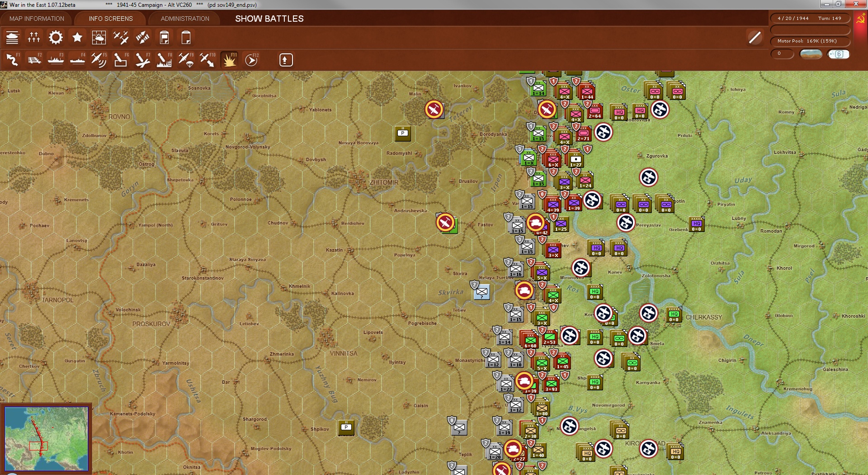
Task: Select the blue unit counter near Skvirka
Action: point(482,292)
